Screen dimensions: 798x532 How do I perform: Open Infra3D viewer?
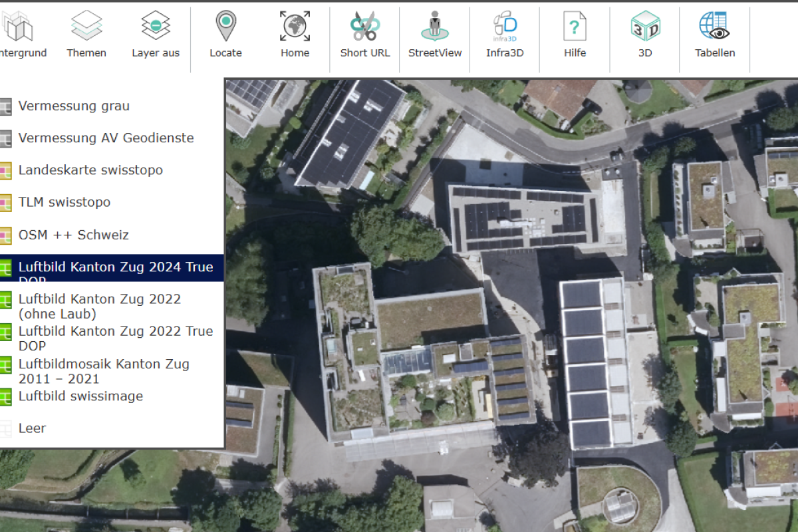pos(505,27)
